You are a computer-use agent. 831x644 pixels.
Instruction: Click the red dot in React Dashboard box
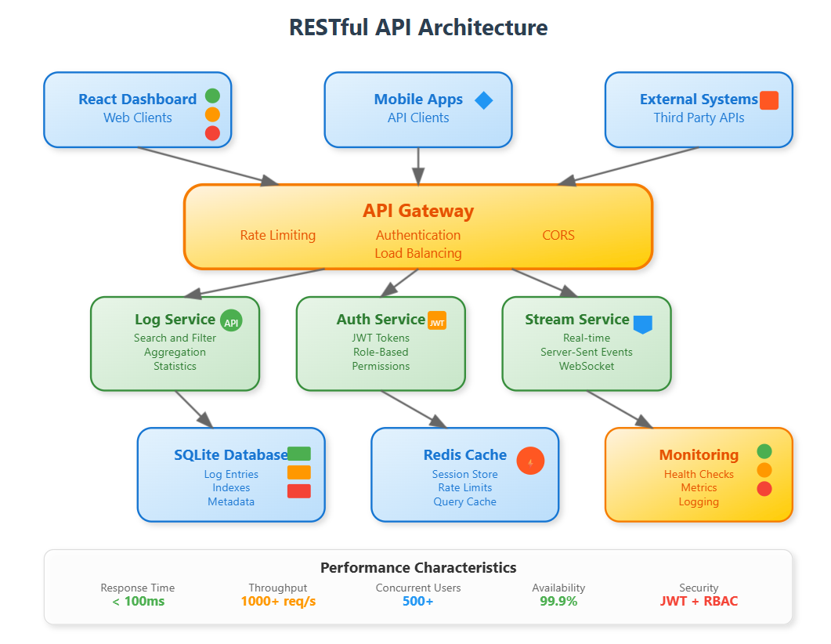point(212,133)
